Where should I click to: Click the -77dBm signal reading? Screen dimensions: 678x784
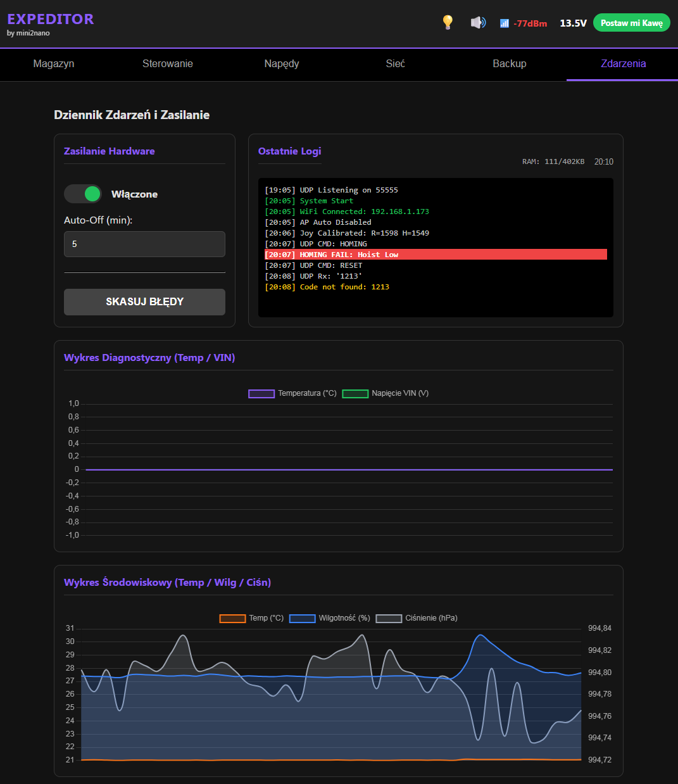pos(530,23)
